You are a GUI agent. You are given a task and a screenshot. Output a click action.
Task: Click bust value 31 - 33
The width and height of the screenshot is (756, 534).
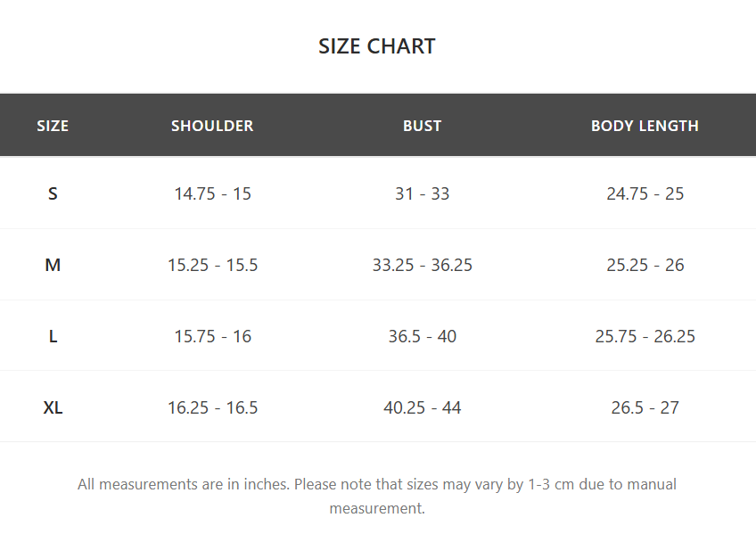422,193
